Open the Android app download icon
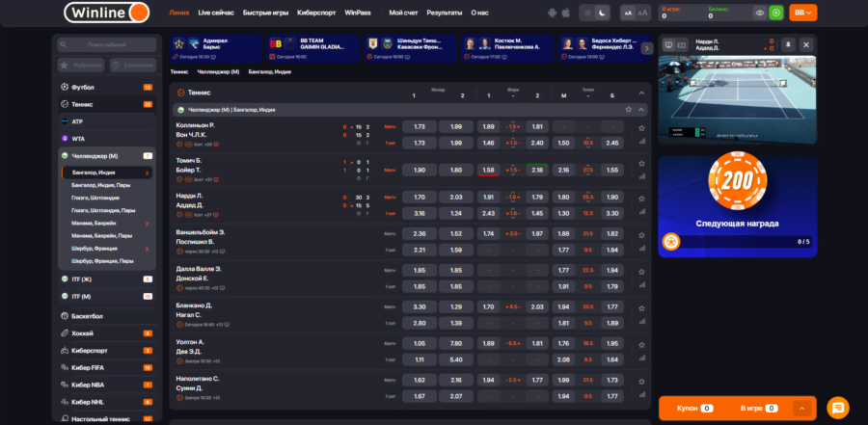 pyautogui.click(x=552, y=13)
